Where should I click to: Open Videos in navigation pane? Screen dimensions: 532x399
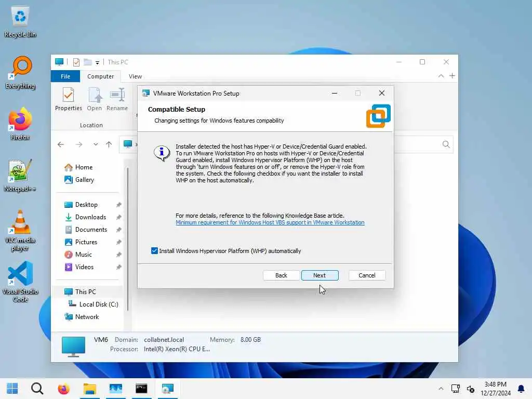[x=79, y=267]
